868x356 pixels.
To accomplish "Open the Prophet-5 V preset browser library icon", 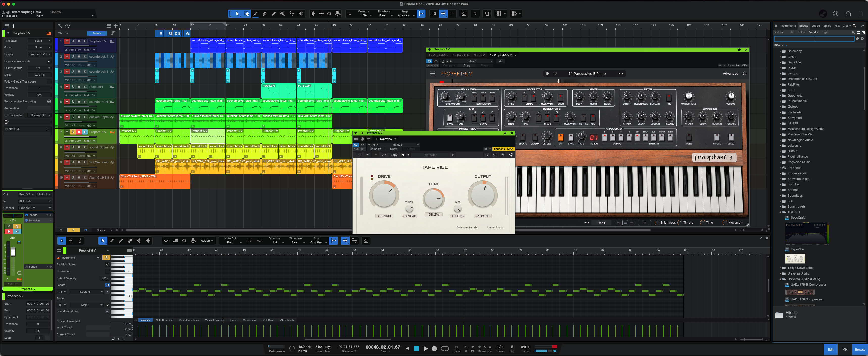I will coord(548,74).
